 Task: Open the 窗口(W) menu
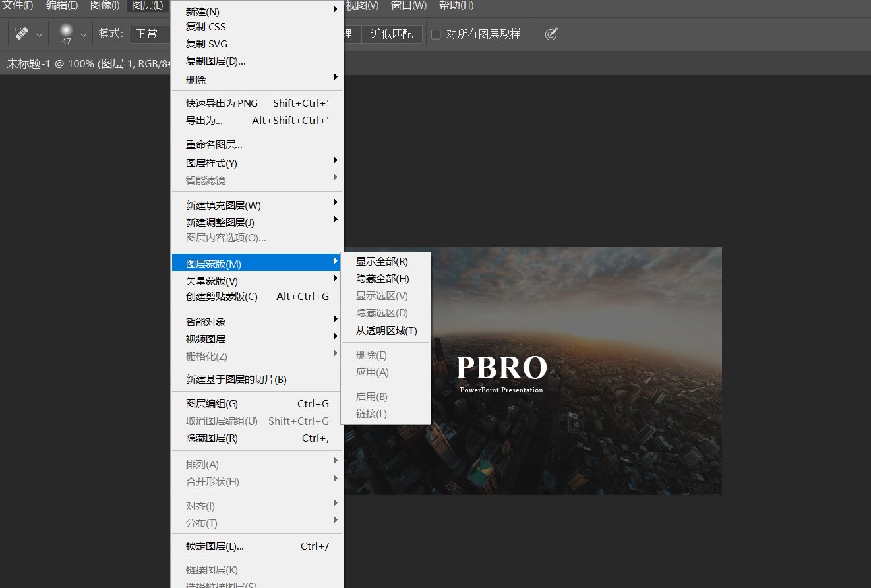point(409,5)
